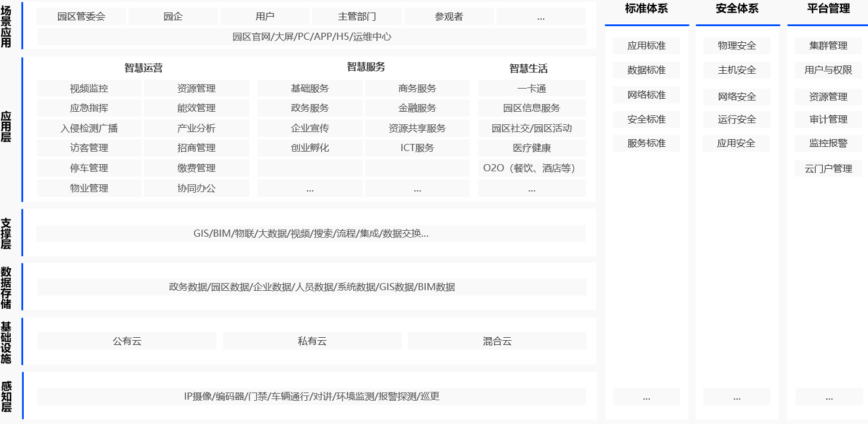Select 数据标准 in the standards column

[x=646, y=70]
